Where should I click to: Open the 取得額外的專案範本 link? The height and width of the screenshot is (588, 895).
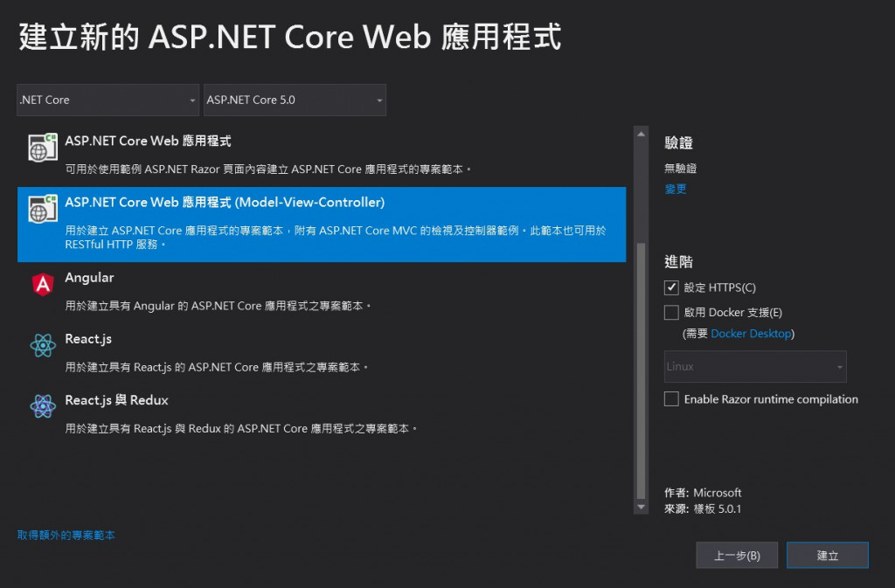coord(66,535)
